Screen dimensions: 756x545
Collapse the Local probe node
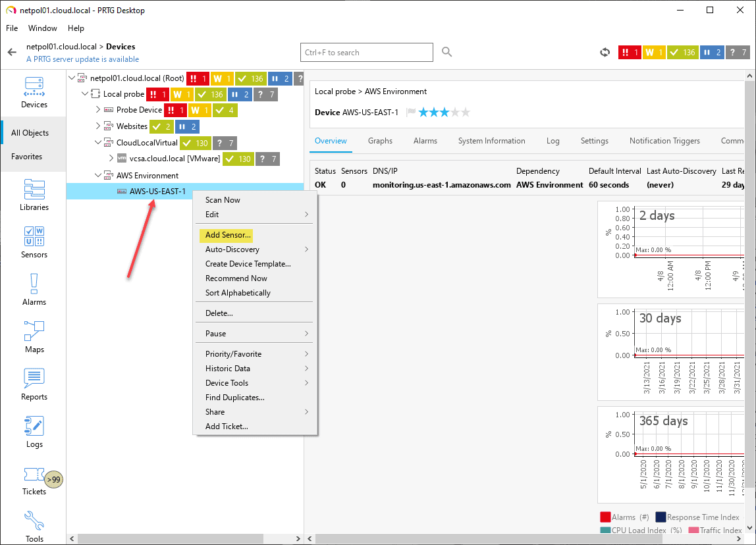[x=85, y=93]
